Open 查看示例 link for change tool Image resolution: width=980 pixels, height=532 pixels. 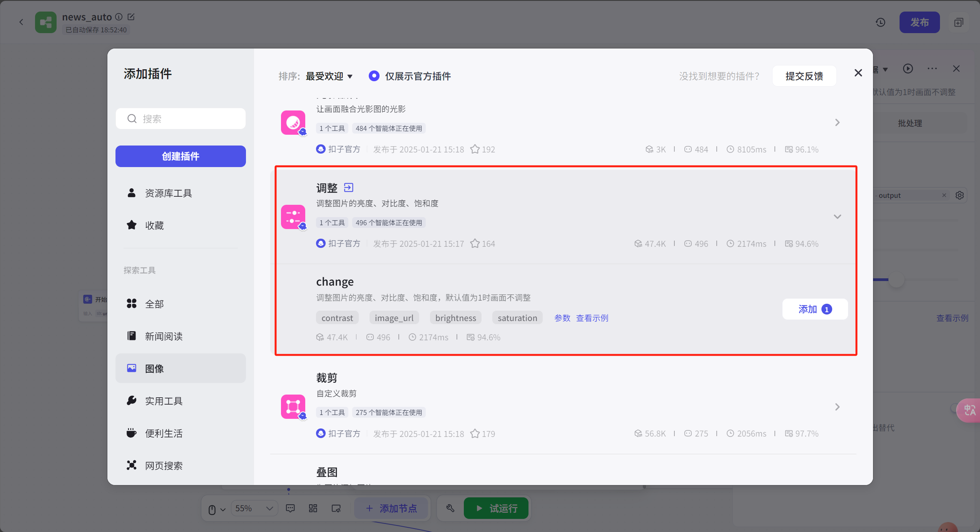592,318
